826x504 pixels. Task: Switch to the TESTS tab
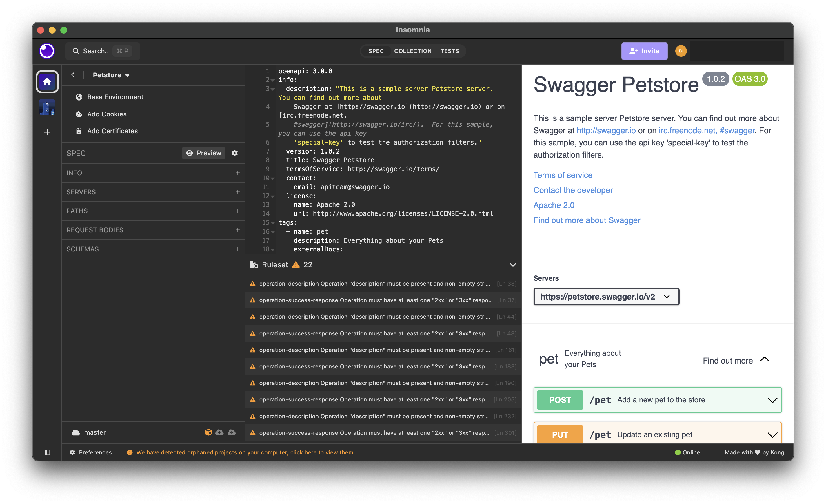tap(450, 51)
